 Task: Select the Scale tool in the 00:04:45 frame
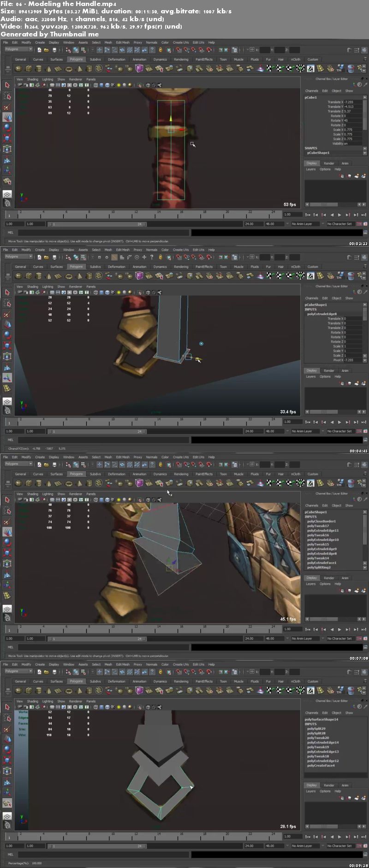pos(7,346)
